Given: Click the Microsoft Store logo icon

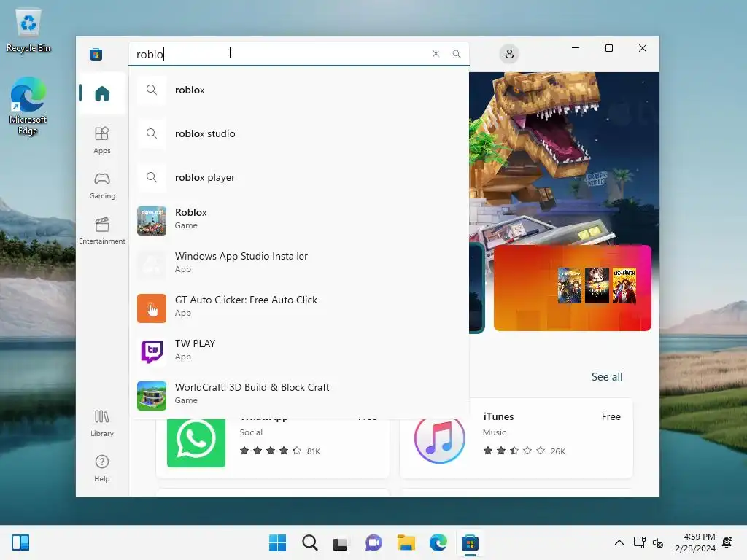Looking at the screenshot, I should click(96, 54).
